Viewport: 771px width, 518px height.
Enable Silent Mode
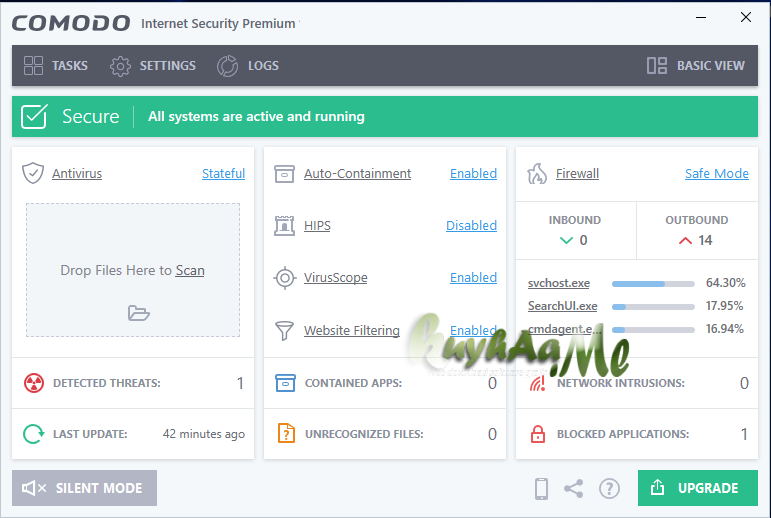coord(85,488)
